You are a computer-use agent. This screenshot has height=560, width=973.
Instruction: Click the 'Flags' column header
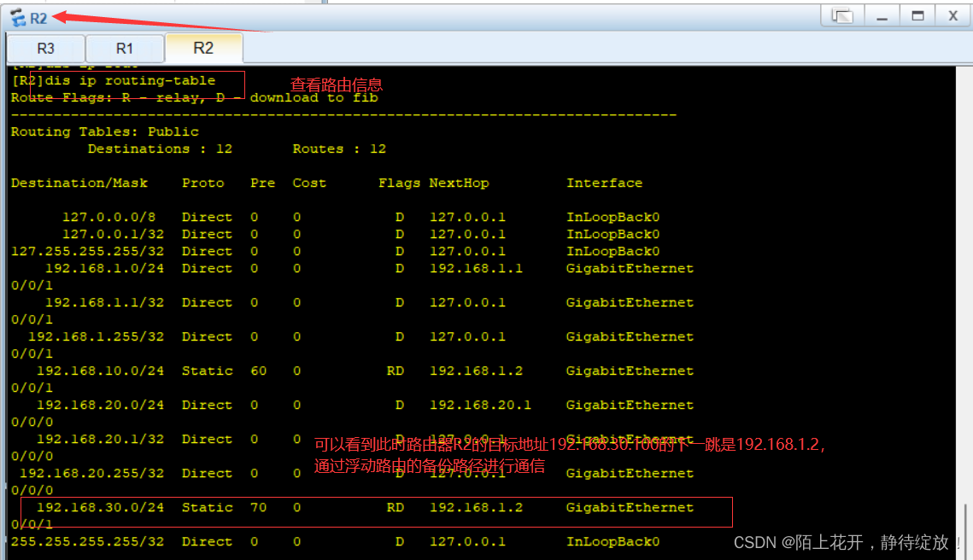399,183
